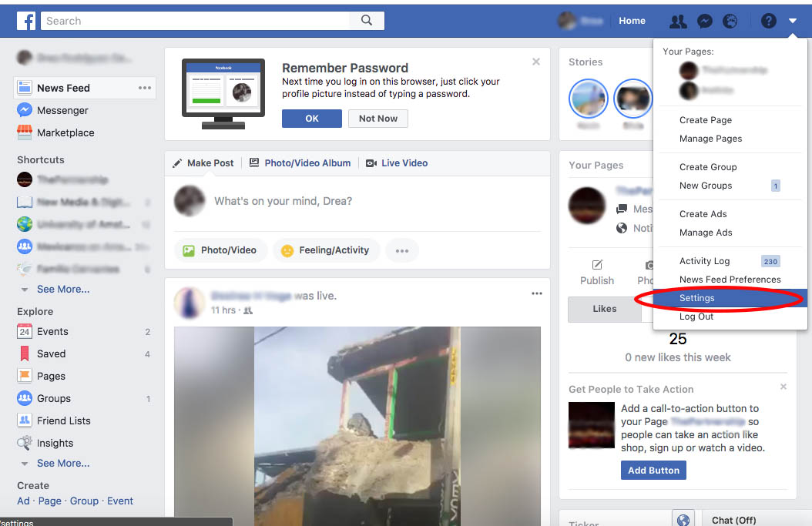Screen dimensions: 812x526
Task: Click the Facebook logo icon
Action: (26, 21)
